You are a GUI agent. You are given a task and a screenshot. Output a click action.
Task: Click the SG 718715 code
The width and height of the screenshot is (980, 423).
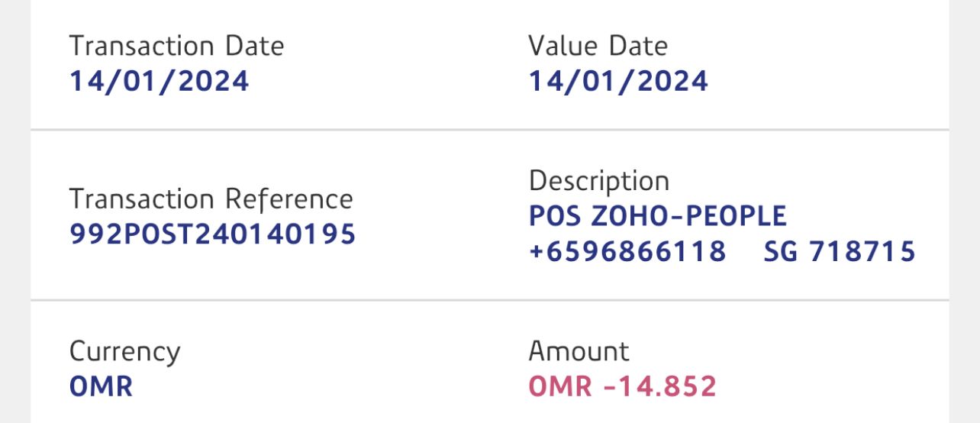(839, 251)
